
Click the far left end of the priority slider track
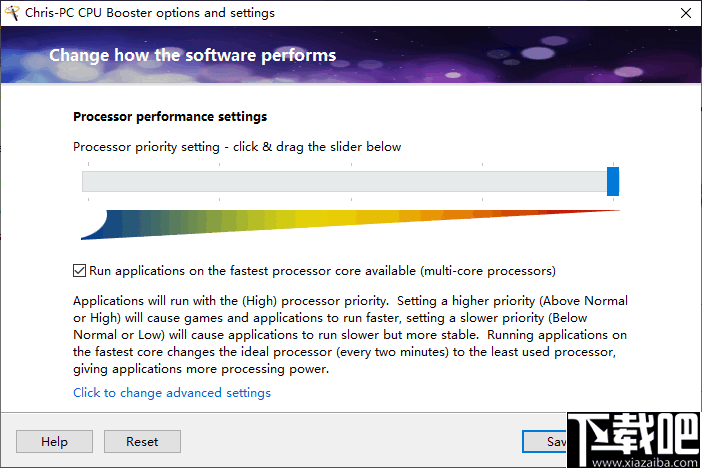coord(86,181)
